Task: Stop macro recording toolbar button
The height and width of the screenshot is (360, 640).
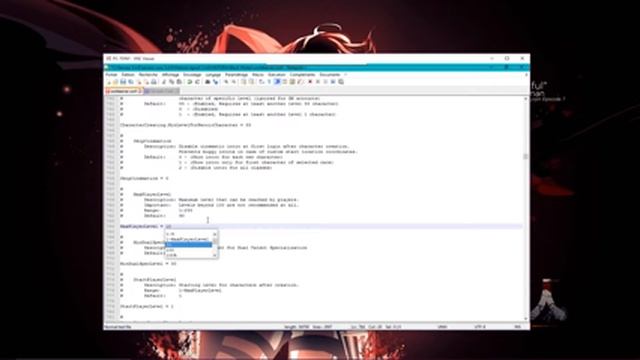Action: (318, 82)
